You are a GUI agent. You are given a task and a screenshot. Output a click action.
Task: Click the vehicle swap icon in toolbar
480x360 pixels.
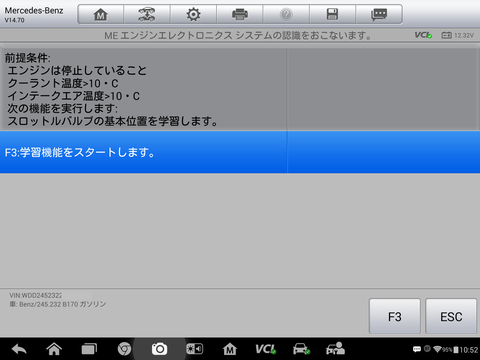pyautogui.click(x=147, y=14)
